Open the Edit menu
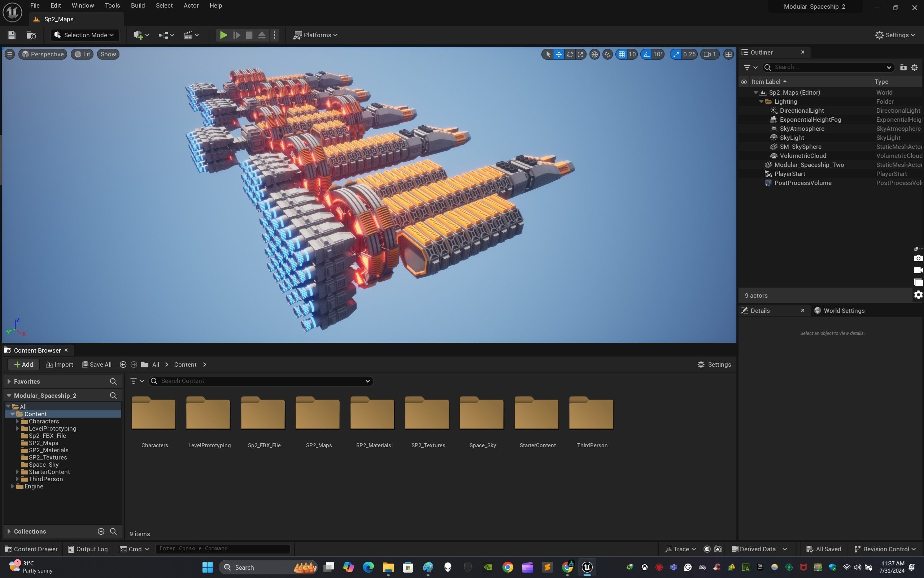Viewport: 924px width, 578px height. (55, 5)
